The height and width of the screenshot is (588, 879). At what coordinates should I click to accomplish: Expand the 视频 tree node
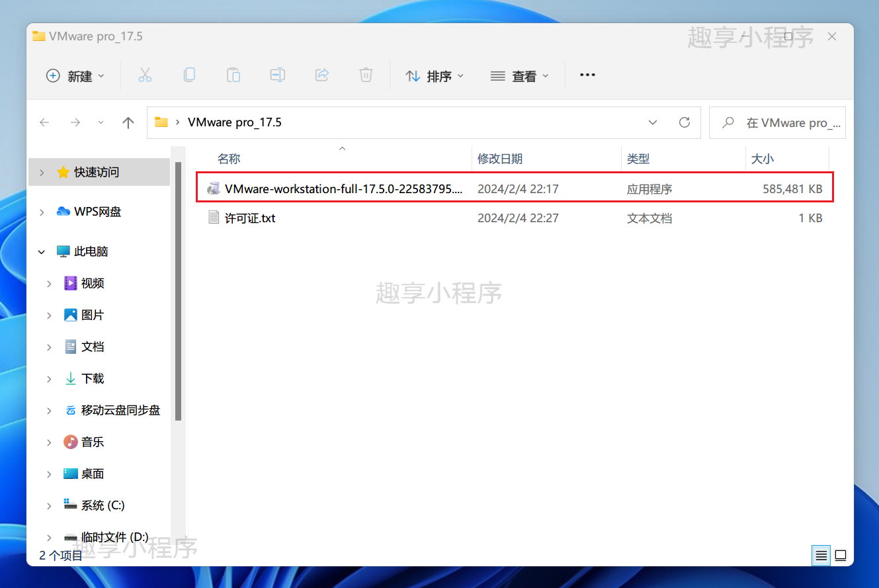click(49, 283)
